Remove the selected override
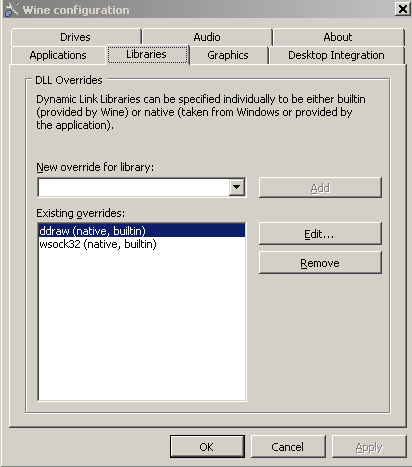412x467 pixels. tap(320, 263)
